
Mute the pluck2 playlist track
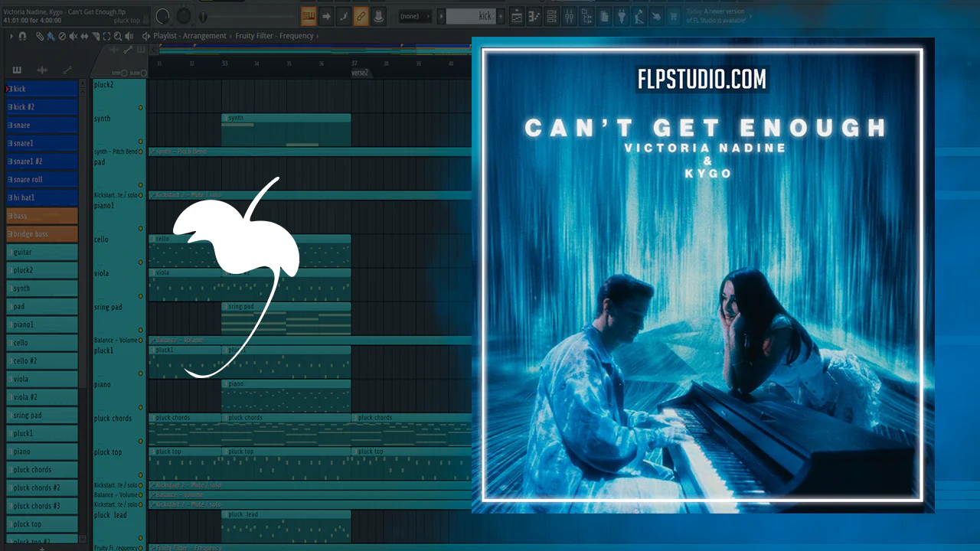pos(140,108)
